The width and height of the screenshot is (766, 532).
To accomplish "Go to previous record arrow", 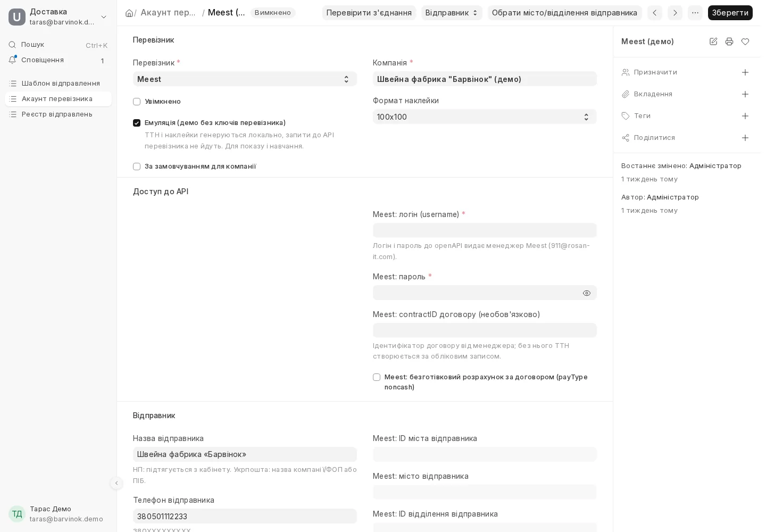I will coord(655,13).
